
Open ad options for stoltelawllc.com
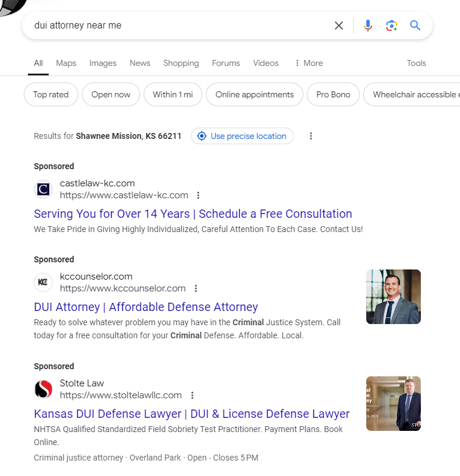[192, 395]
